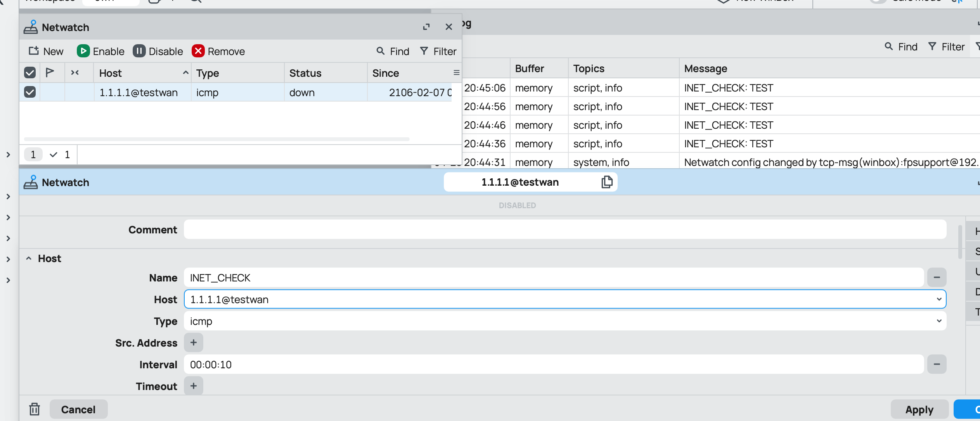Toggle checkbox for the 1.1.1.1@testwan row
Viewport: 980px width, 421px height.
(30, 92)
